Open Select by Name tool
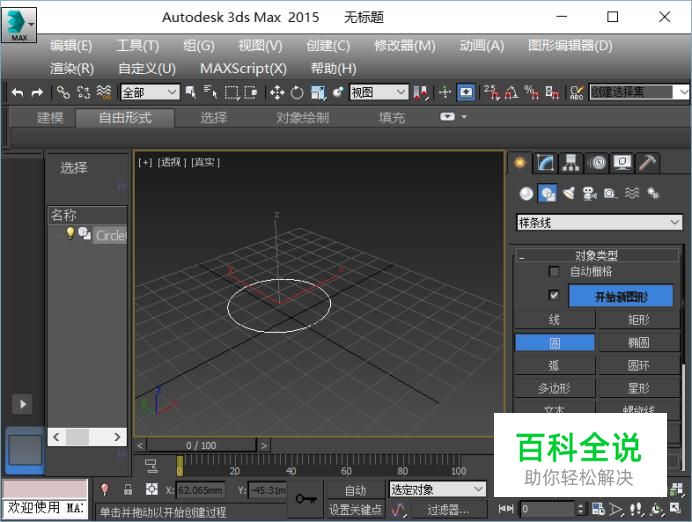692x522 pixels. click(x=211, y=93)
